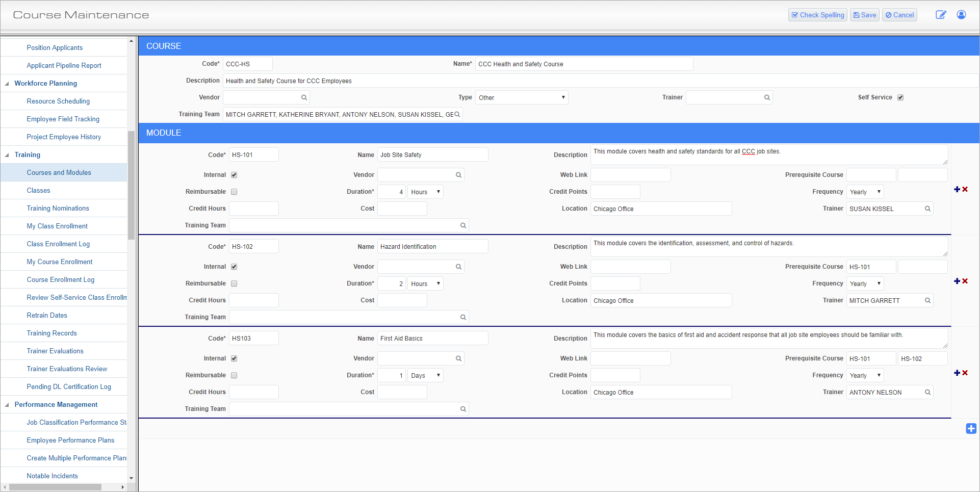Viewport: 980px width, 492px height.
Task: Enable Reimbursable for Hazard Identification module
Action: tap(234, 283)
